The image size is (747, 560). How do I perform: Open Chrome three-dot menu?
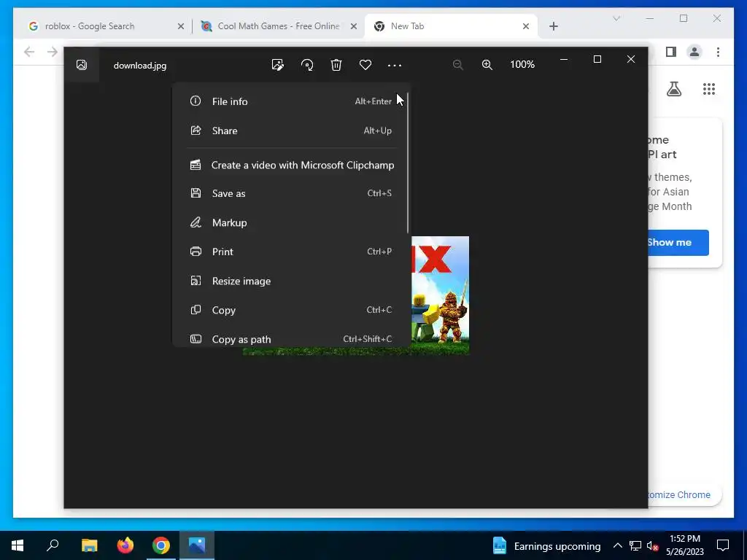(718, 52)
